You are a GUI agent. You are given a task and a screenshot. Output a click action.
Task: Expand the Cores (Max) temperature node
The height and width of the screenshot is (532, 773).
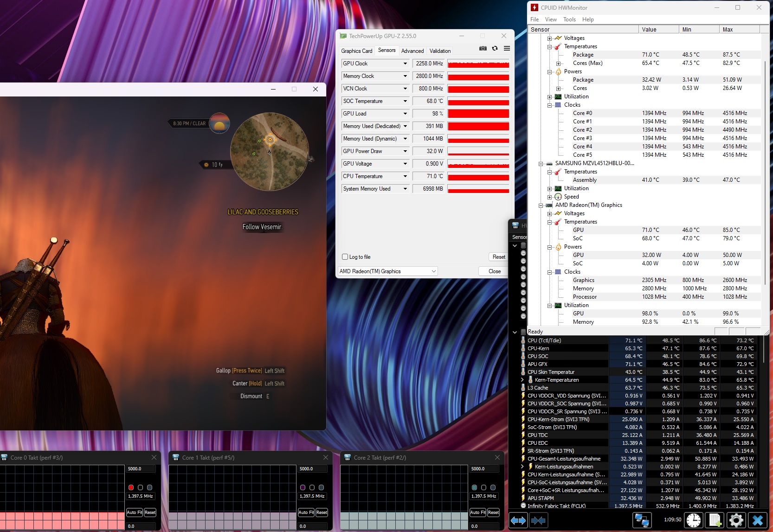tap(558, 63)
